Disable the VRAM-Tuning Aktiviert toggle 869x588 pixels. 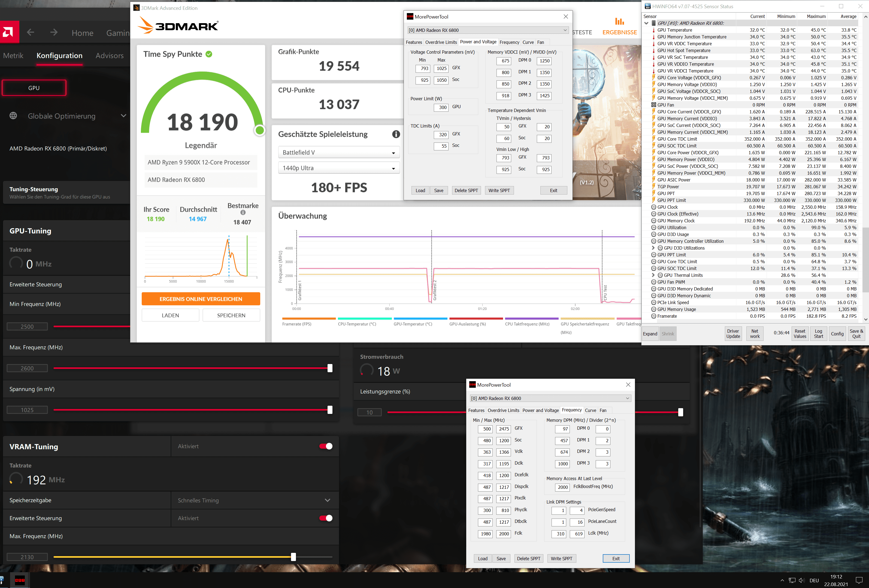(326, 446)
